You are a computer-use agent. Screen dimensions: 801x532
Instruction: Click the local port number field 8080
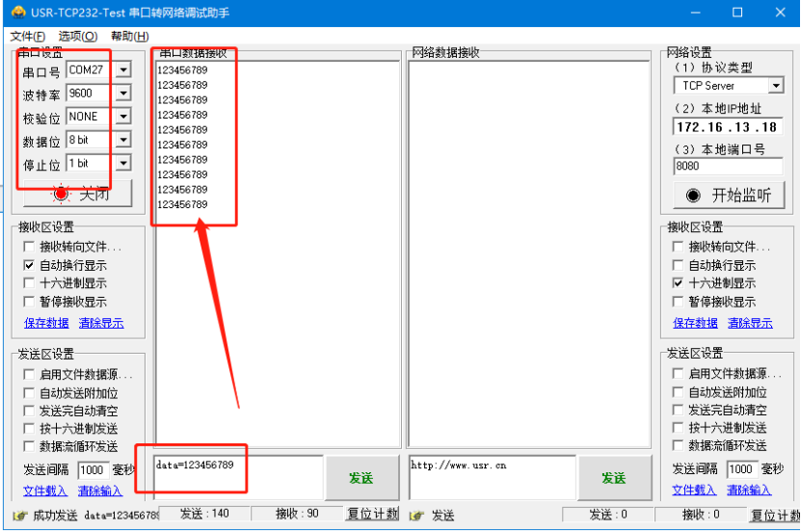tap(728, 166)
